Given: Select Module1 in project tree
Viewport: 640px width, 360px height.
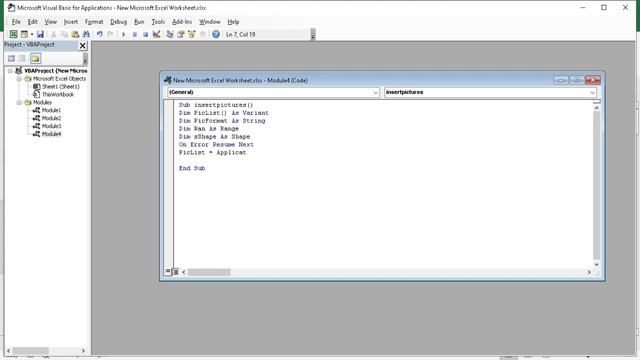Looking at the screenshot, I should pyautogui.click(x=51, y=110).
